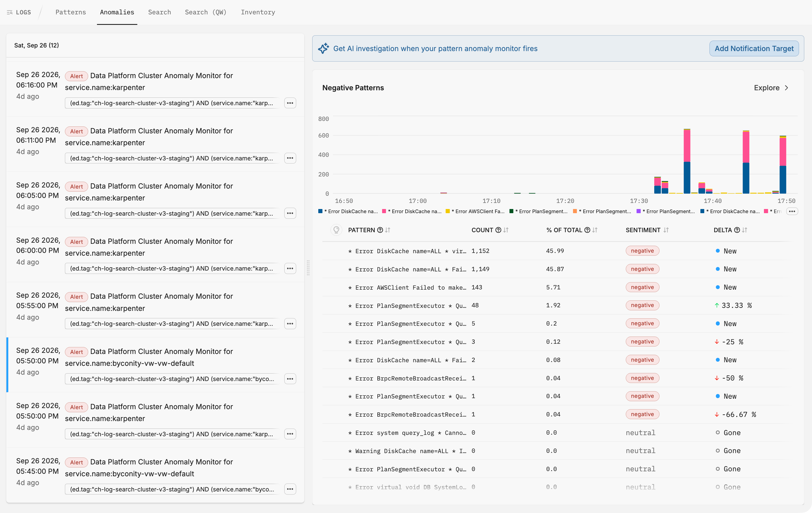Click the lightbulb icon beside PATTERN header
This screenshot has height=513, width=812.
click(x=336, y=230)
